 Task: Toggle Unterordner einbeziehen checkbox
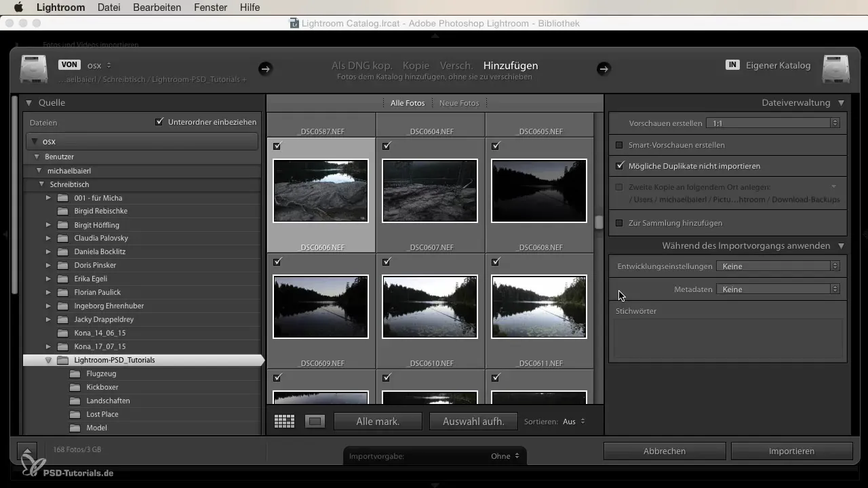coord(159,122)
